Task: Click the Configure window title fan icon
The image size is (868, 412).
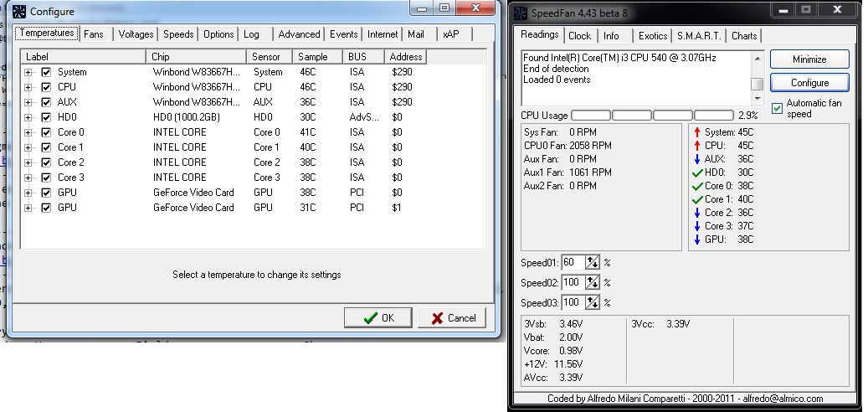Action: click(x=19, y=11)
